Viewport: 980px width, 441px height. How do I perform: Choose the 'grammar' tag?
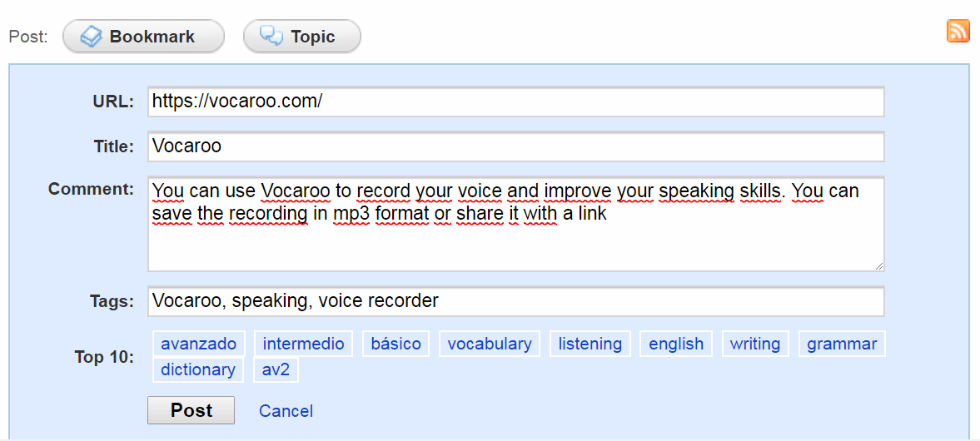click(x=841, y=344)
